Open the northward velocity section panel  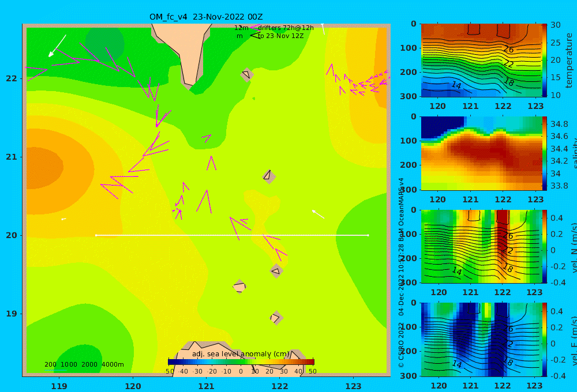(481, 246)
